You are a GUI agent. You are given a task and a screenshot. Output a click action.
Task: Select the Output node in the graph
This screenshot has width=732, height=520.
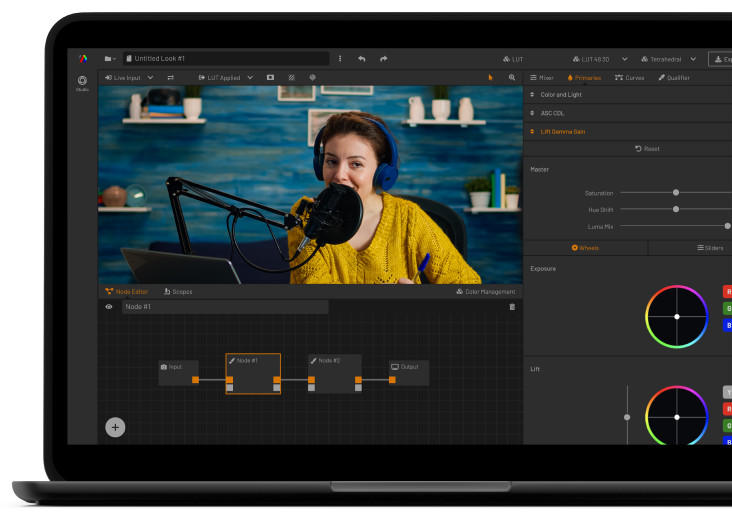click(409, 372)
